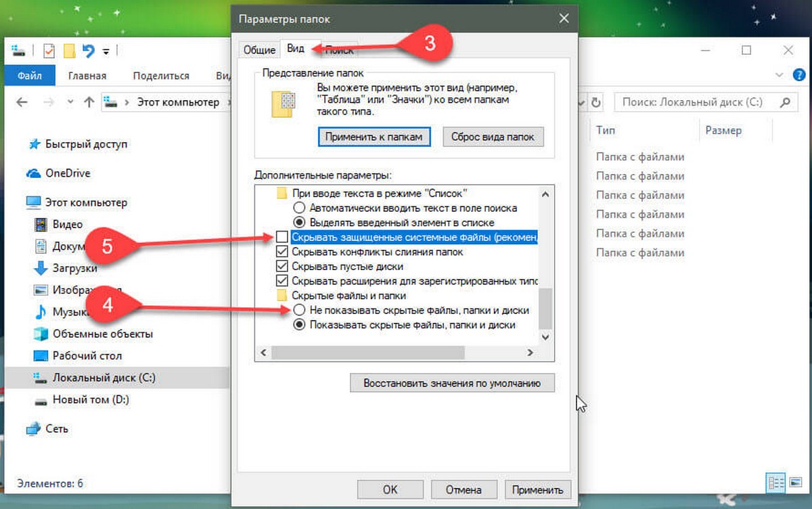Click the Explorer forward arrow
The width and height of the screenshot is (812, 509).
tap(47, 102)
